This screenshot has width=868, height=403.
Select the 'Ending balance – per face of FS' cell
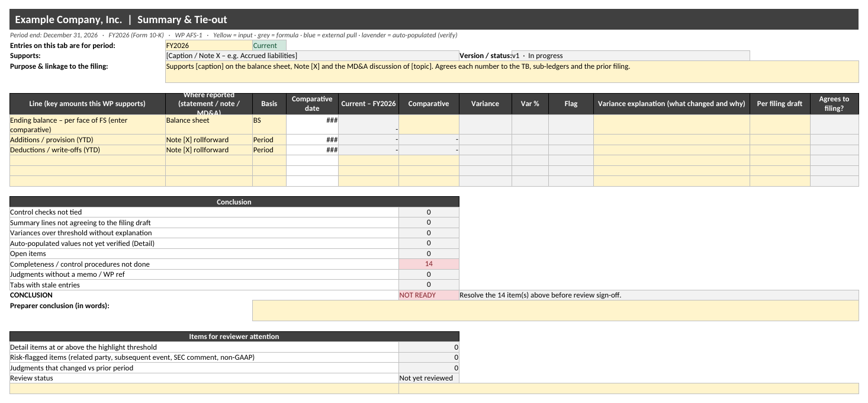(x=88, y=124)
